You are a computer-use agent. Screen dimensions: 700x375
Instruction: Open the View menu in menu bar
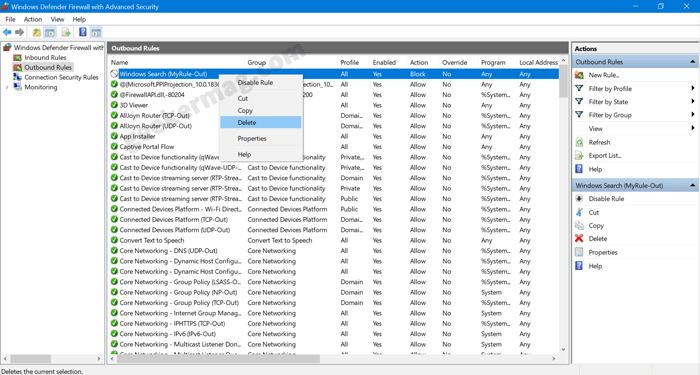point(58,19)
